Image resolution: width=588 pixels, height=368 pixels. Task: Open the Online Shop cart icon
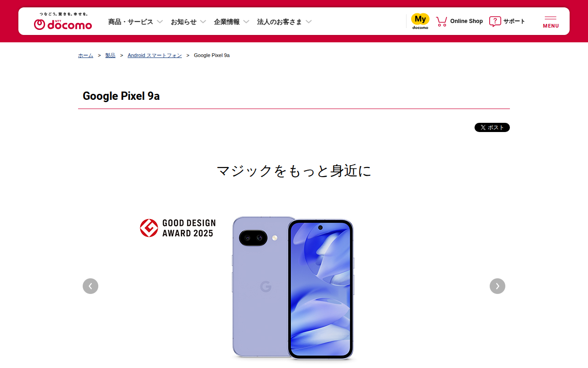[x=441, y=21]
